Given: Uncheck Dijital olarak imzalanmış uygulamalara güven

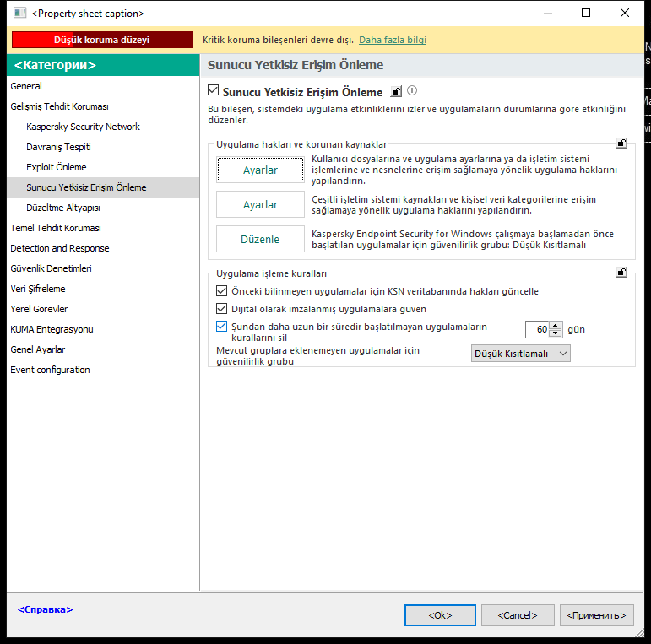Looking at the screenshot, I should coord(222,309).
